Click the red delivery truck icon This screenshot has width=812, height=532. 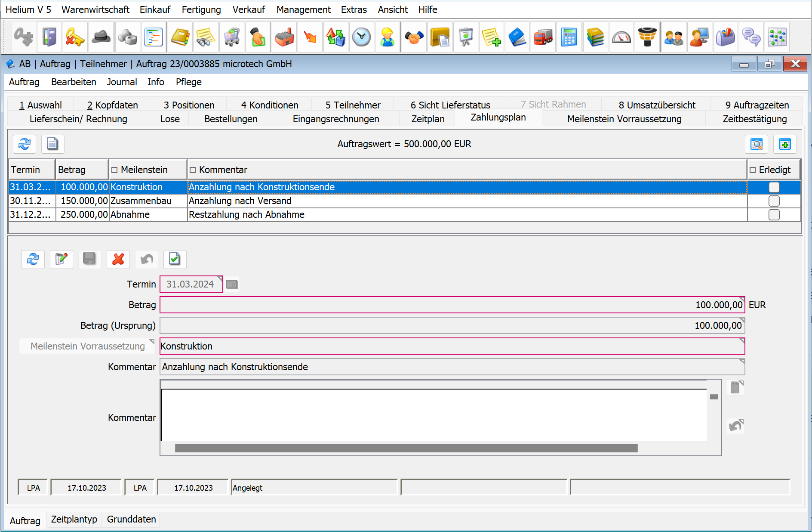(543, 37)
